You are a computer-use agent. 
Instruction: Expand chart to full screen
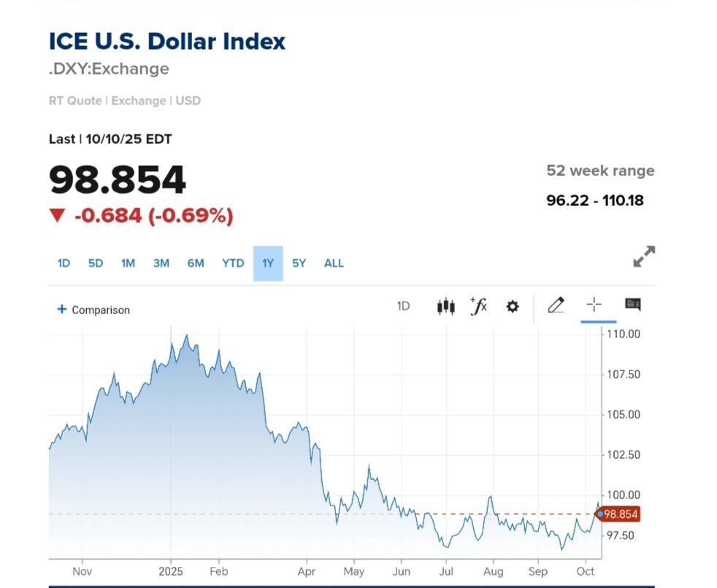pyautogui.click(x=643, y=256)
